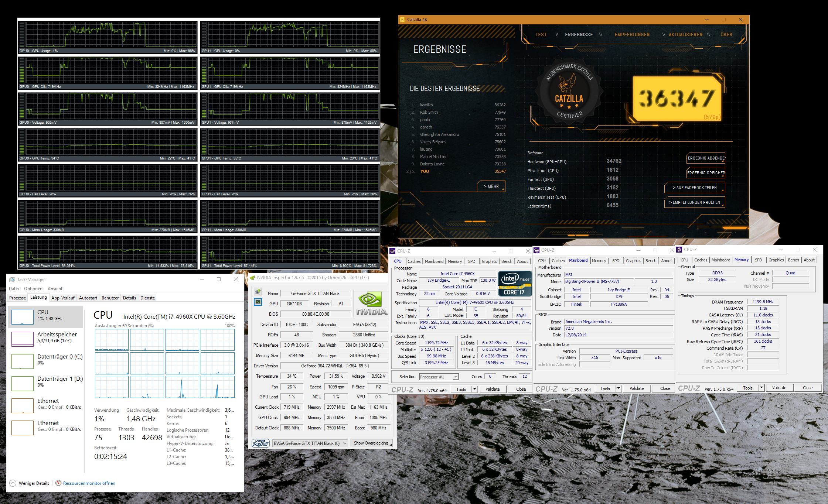Open the Ansicht menu in Task-Manager
This screenshot has width=828, height=504.
pyautogui.click(x=55, y=289)
